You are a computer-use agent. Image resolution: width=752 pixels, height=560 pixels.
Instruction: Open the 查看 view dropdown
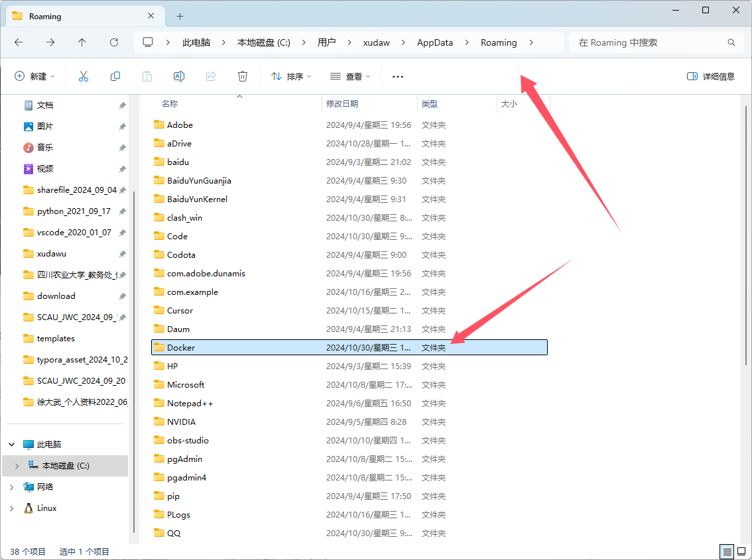tap(351, 77)
